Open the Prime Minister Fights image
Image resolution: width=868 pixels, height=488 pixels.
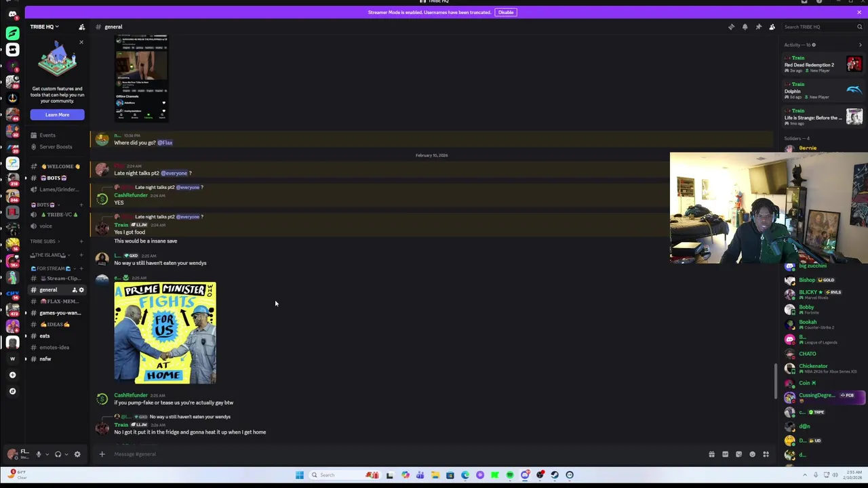point(165,333)
